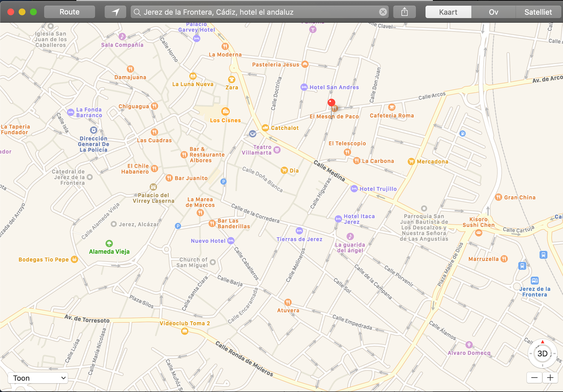Select the Jerez de la Frontera train station icon
The height and width of the screenshot is (392, 563).
tap(535, 281)
